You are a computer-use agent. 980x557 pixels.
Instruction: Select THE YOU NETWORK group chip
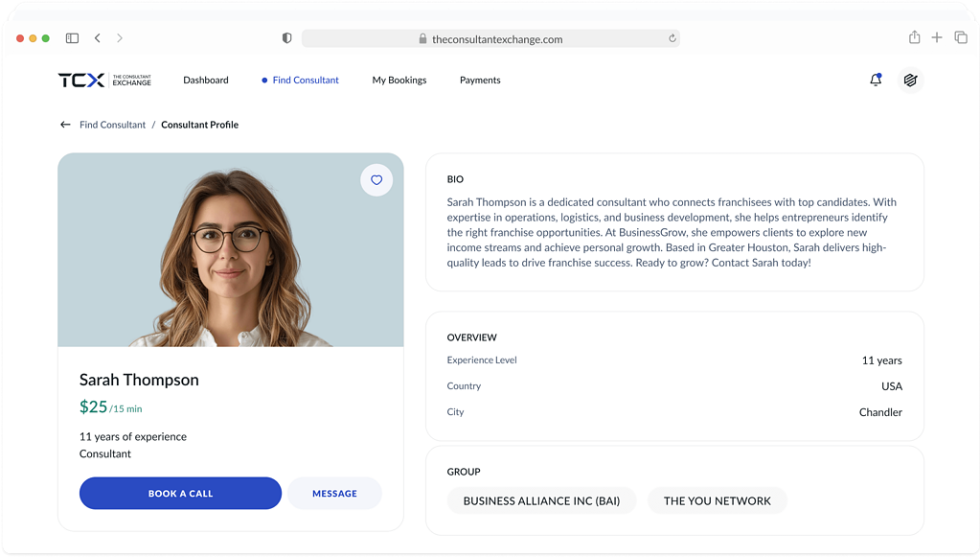(717, 500)
